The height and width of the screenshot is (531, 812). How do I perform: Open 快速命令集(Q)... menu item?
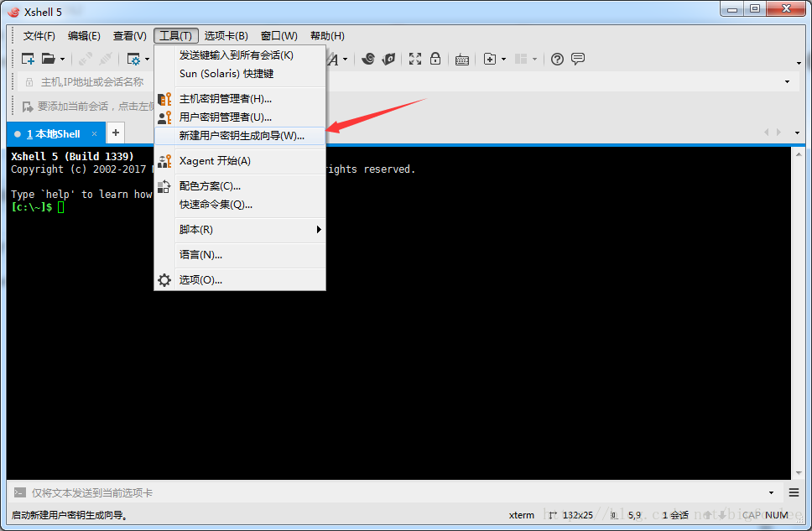pyautogui.click(x=240, y=205)
